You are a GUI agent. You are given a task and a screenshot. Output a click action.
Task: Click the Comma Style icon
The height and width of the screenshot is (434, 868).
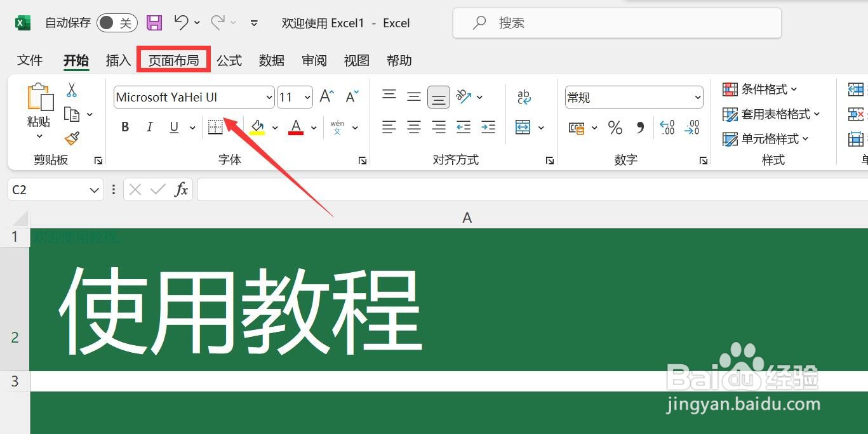pos(641,128)
